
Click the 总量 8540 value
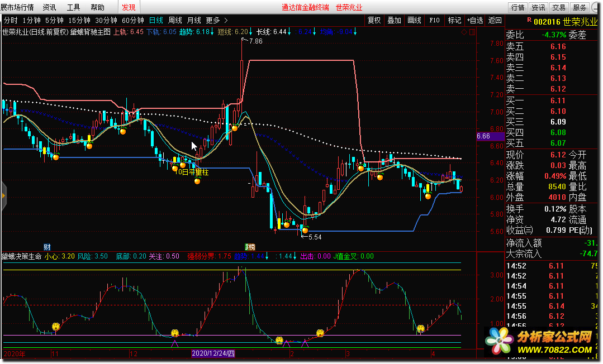(x=557, y=187)
